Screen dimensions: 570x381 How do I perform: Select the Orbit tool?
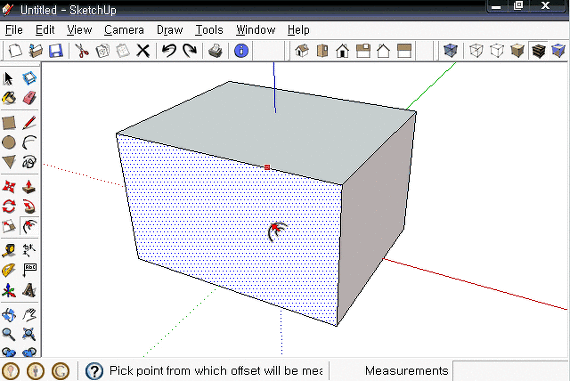point(9,315)
